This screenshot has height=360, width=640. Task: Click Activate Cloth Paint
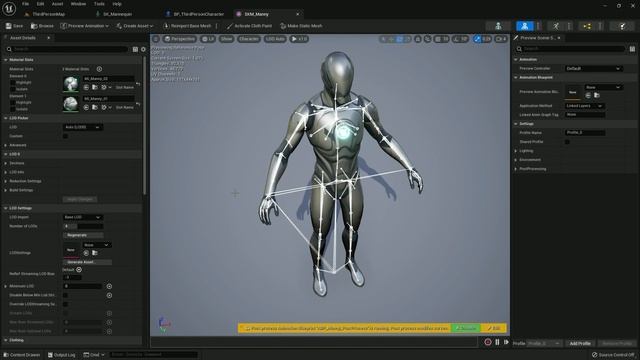(x=249, y=26)
